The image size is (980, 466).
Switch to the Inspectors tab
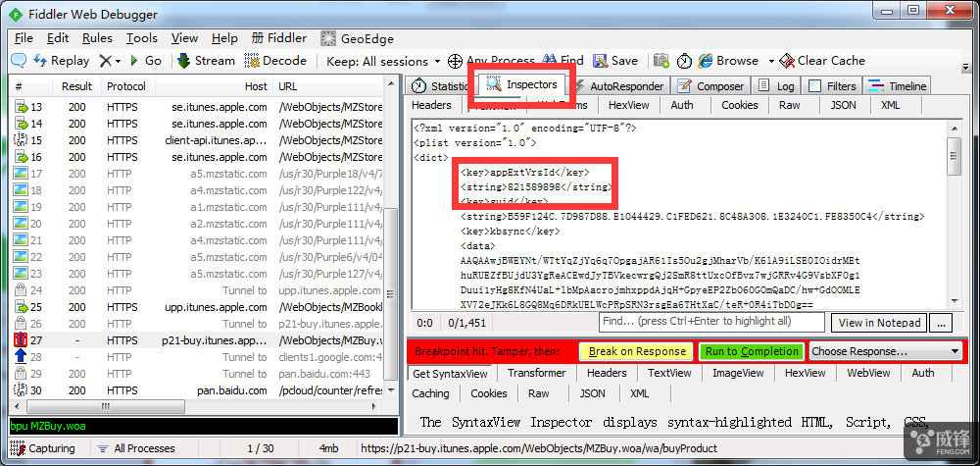[522, 83]
